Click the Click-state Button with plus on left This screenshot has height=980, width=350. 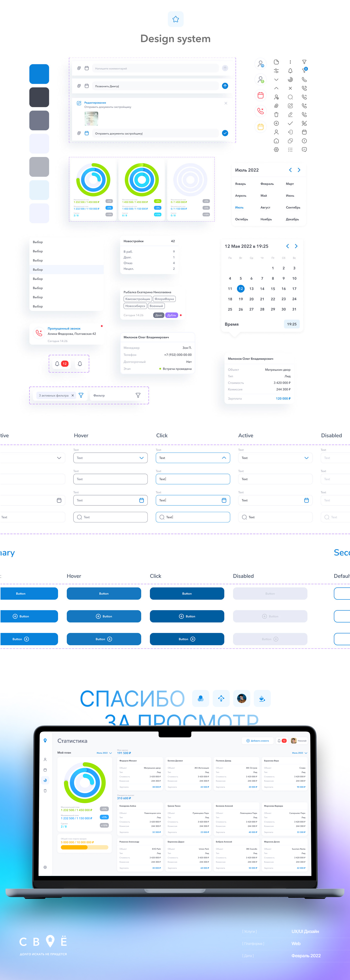(x=187, y=616)
